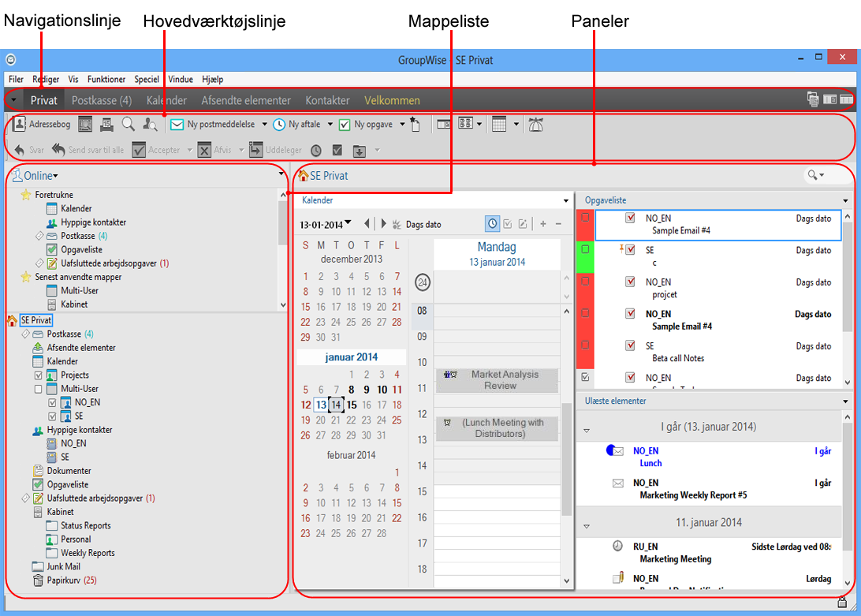Image resolution: width=861 pixels, height=616 pixels.
Task: Select Uafsluttede arbejdsopgaver (1) under SE Privat
Action: [x=100, y=498]
